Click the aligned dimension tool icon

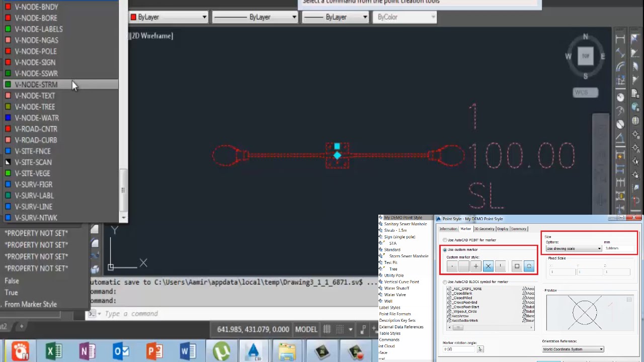click(x=620, y=53)
